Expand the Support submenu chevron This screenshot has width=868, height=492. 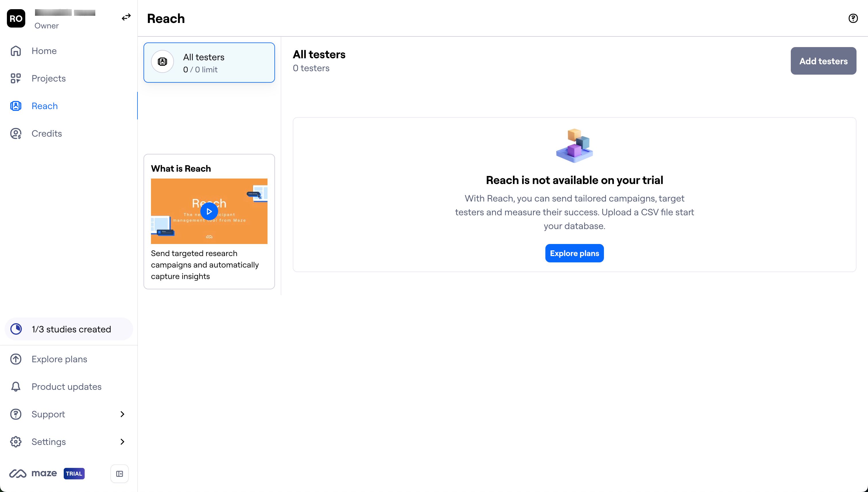122,414
